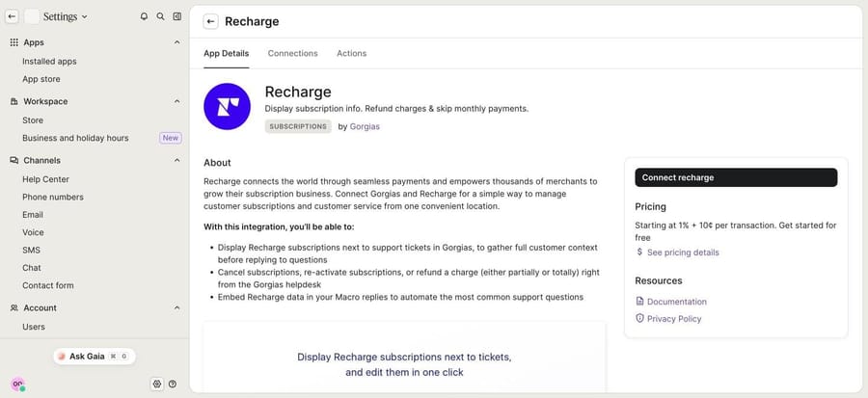Collapse the Apps section chevron
The width and height of the screenshot is (868, 398).
(x=177, y=42)
